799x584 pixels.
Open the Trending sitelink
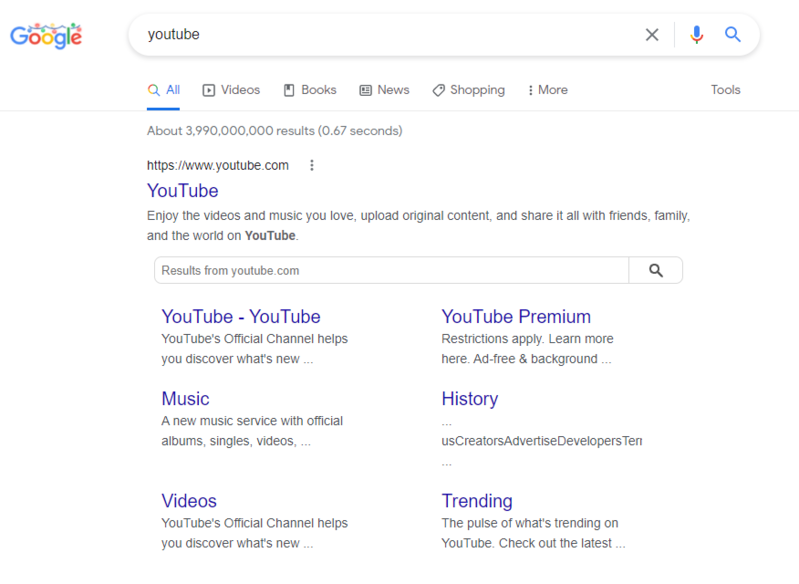(476, 501)
